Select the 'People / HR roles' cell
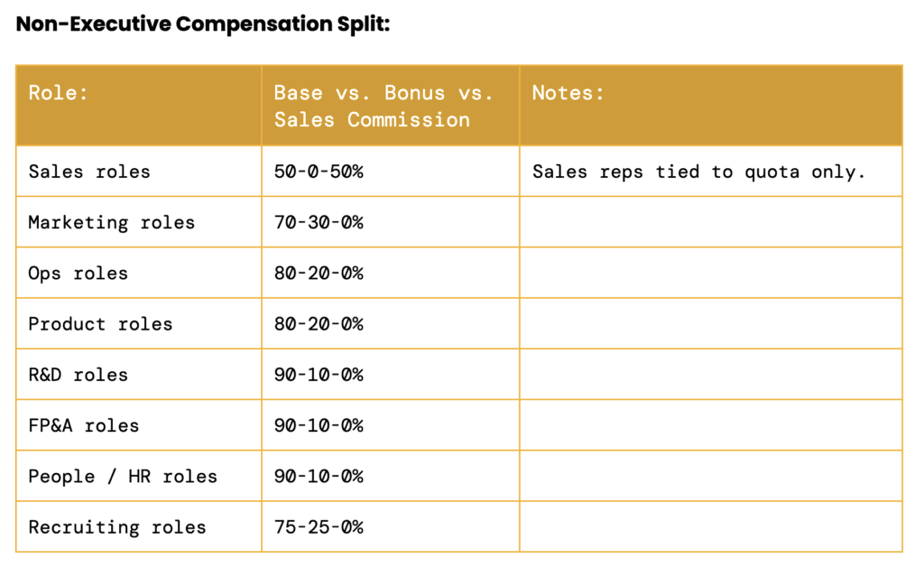Viewport: 924px width, 577px height. tap(123, 476)
